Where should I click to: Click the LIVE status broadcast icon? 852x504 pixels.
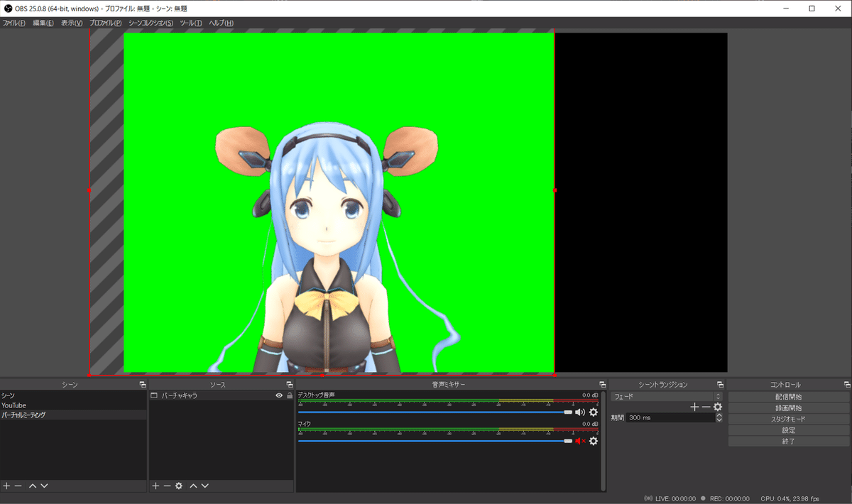click(649, 498)
